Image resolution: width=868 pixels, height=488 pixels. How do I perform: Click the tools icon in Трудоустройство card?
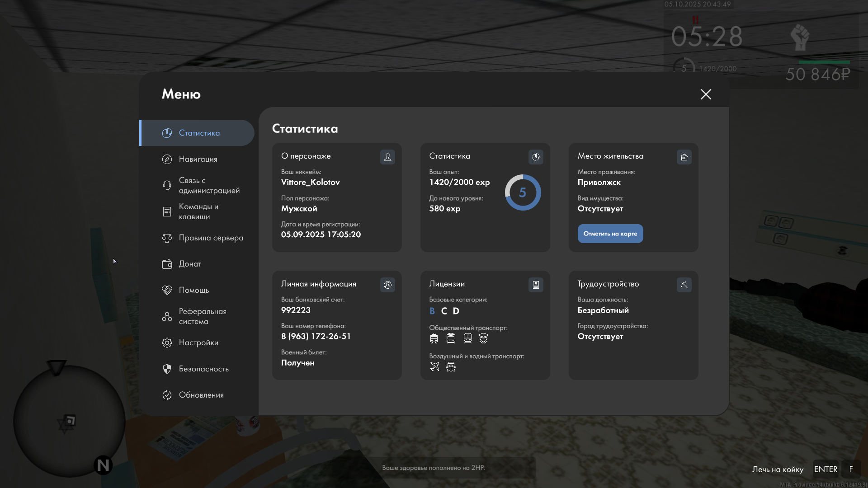click(684, 285)
